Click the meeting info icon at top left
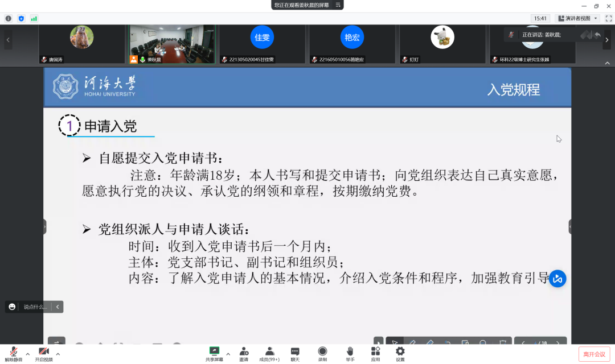Viewport: 615px width, 364px height. (x=9, y=18)
